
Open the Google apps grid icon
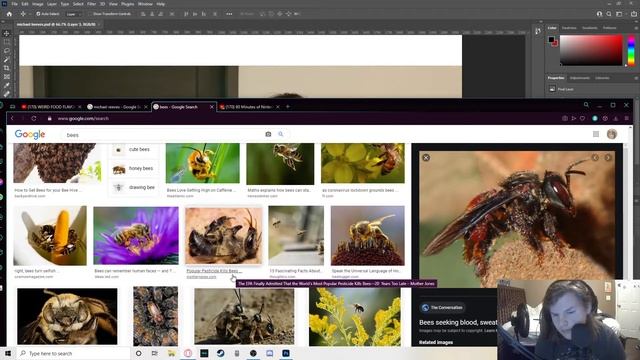pyautogui.click(x=596, y=134)
